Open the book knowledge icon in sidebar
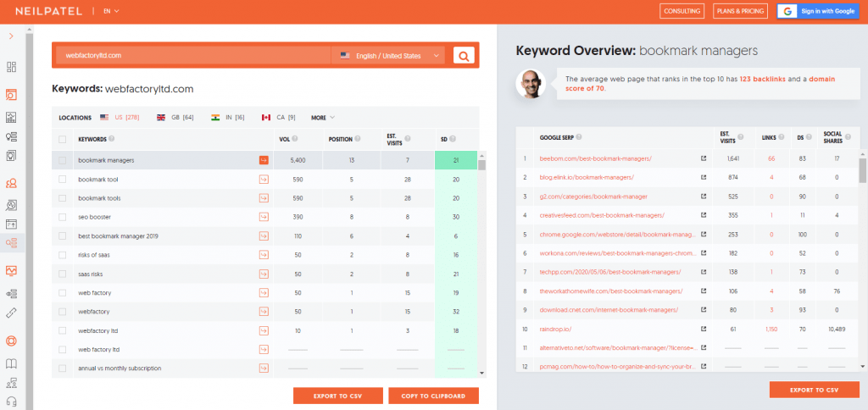 click(11, 363)
